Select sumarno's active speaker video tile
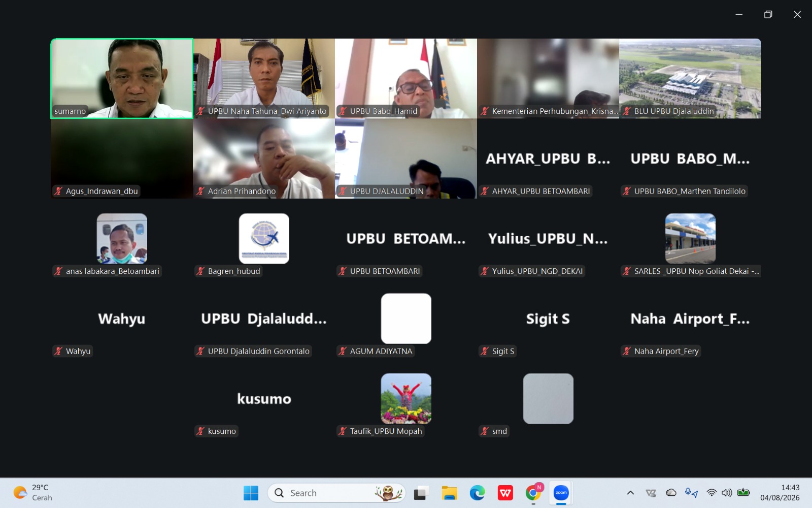 pos(122,79)
